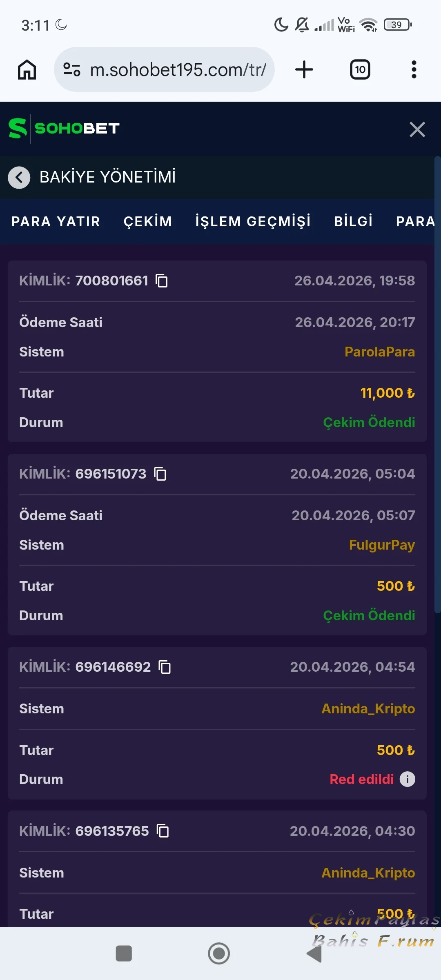Screen dimensions: 441x980
Task: Switch to the PARA YATIR tab
Action: (56, 221)
